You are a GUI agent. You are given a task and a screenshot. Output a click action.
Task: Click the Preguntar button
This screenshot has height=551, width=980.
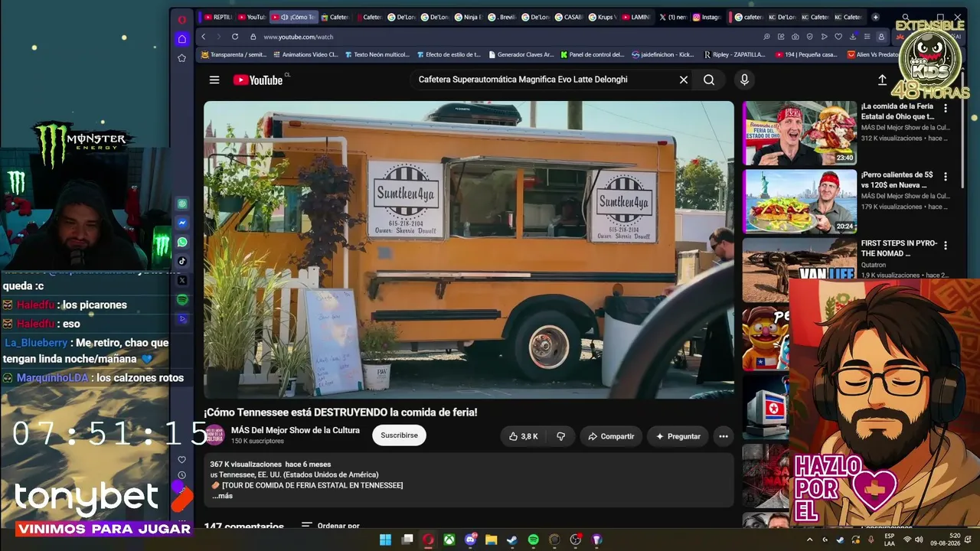[x=678, y=436]
